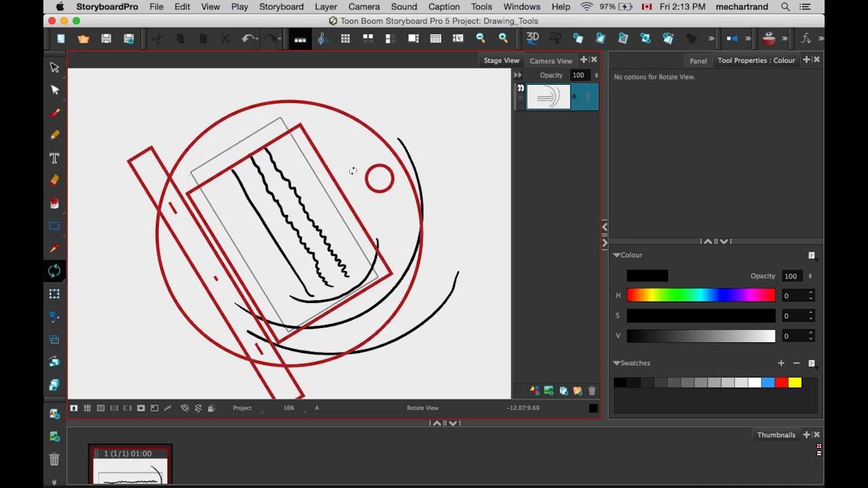
Task: Click the Open project folder icon
Action: pos(83,39)
